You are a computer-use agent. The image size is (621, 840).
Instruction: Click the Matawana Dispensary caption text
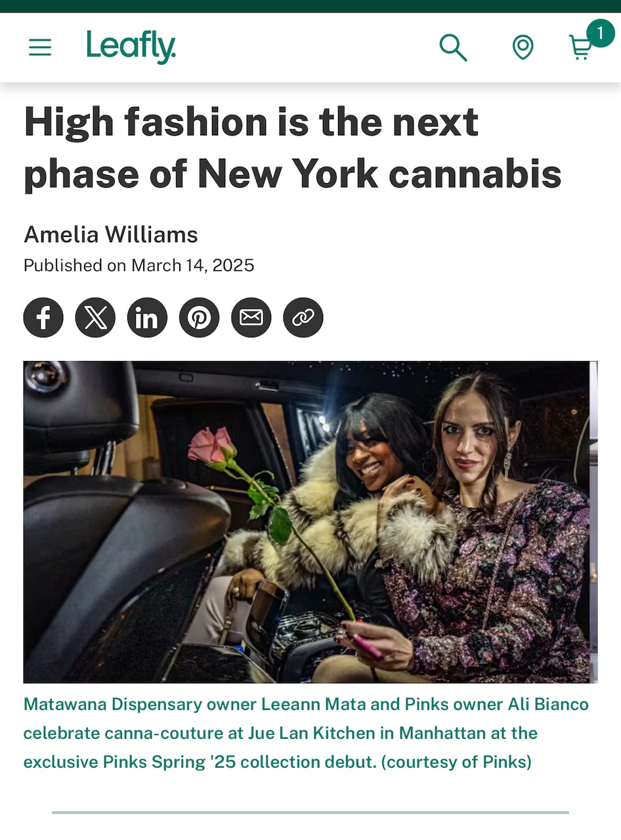306,733
